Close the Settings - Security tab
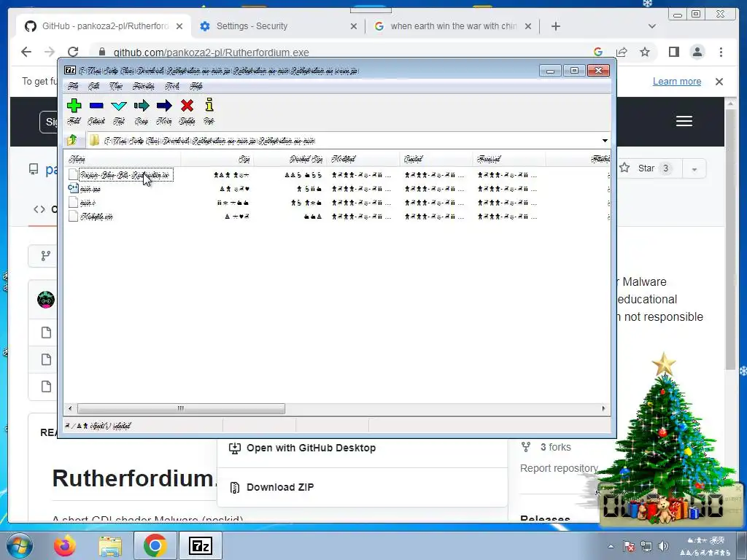 (x=354, y=26)
